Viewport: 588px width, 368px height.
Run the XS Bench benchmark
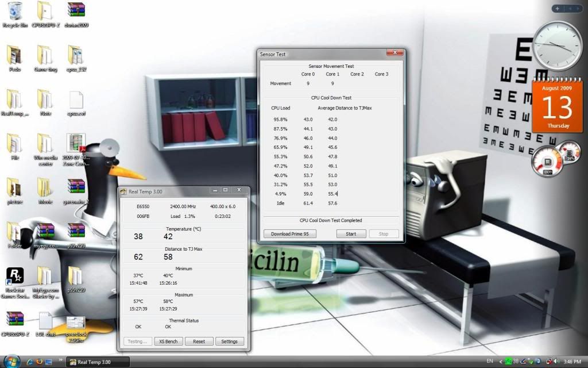coord(168,341)
